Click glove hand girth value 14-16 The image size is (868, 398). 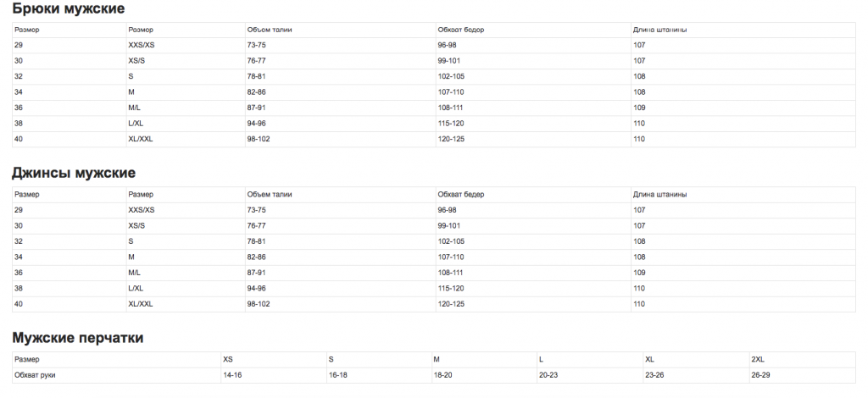[x=232, y=375]
